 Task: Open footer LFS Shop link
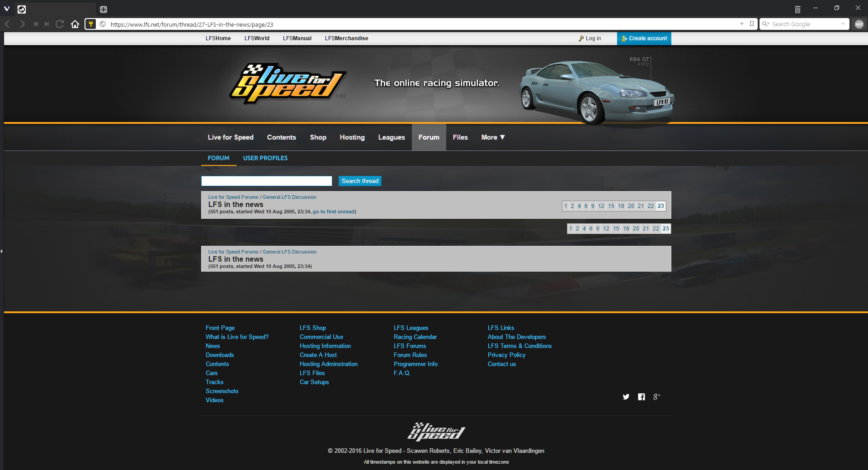[313, 328]
